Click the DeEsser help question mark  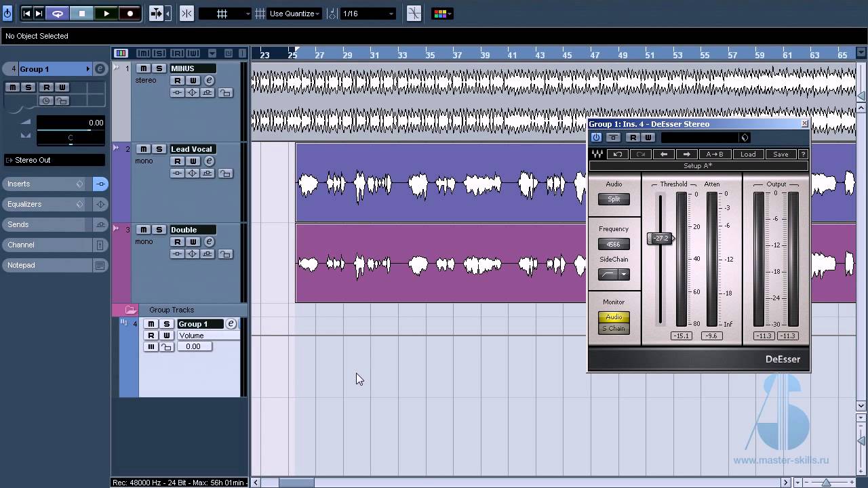(x=803, y=155)
